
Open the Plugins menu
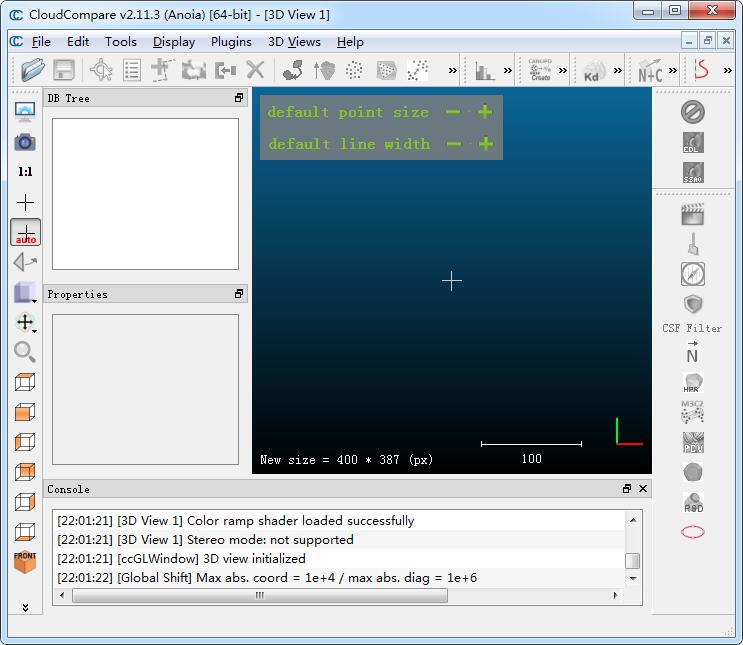pos(231,42)
